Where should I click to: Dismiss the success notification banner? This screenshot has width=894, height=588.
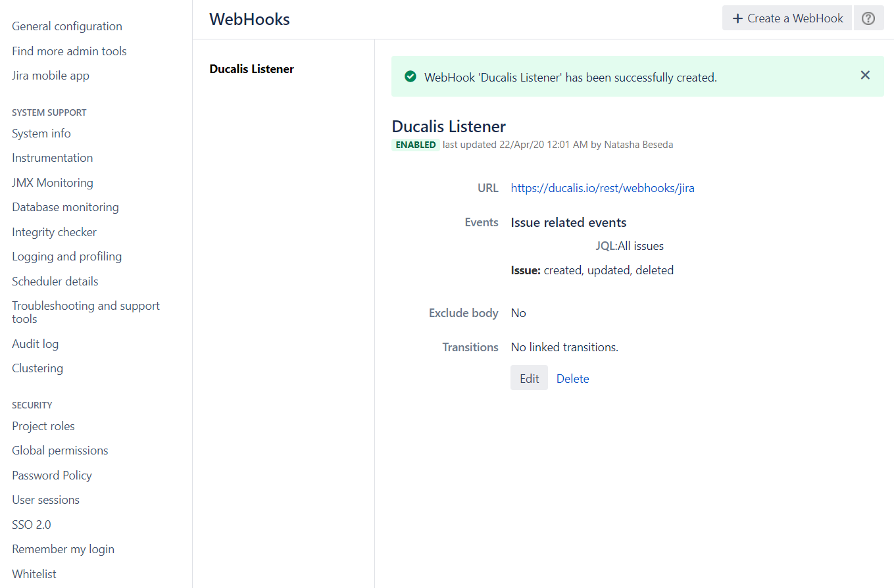(865, 75)
